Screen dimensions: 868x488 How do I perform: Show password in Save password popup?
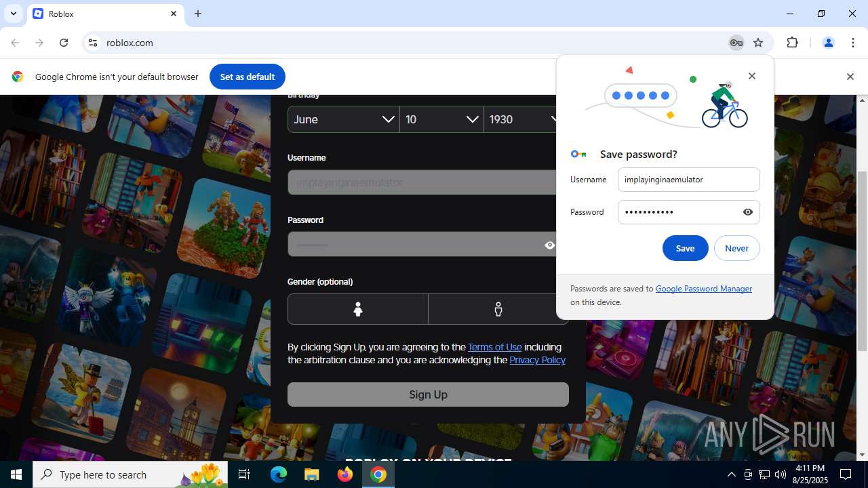coord(748,212)
